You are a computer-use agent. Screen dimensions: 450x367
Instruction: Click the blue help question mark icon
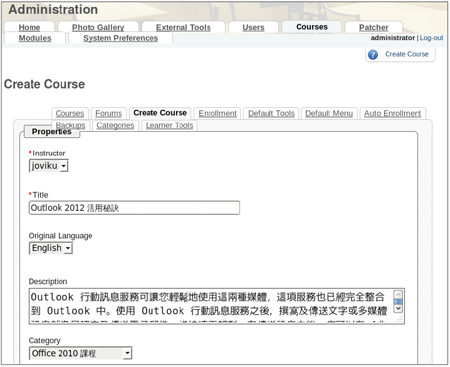(373, 55)
